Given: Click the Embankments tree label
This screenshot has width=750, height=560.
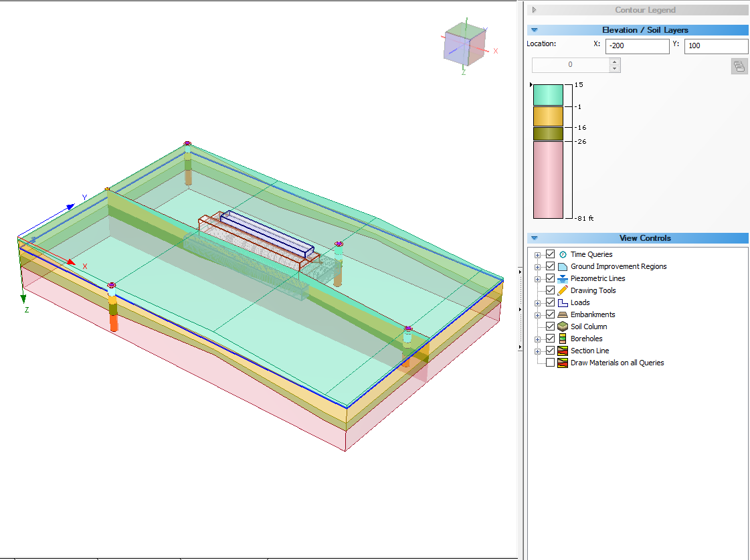Looking at the screenshot, I should pos(594,314).
